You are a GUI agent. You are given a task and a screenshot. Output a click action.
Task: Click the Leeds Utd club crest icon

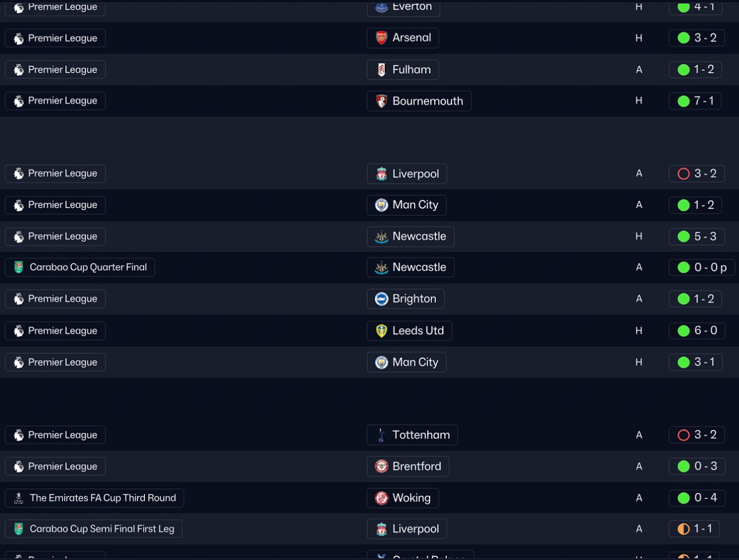pyautogui.click(x=382, y=331)
